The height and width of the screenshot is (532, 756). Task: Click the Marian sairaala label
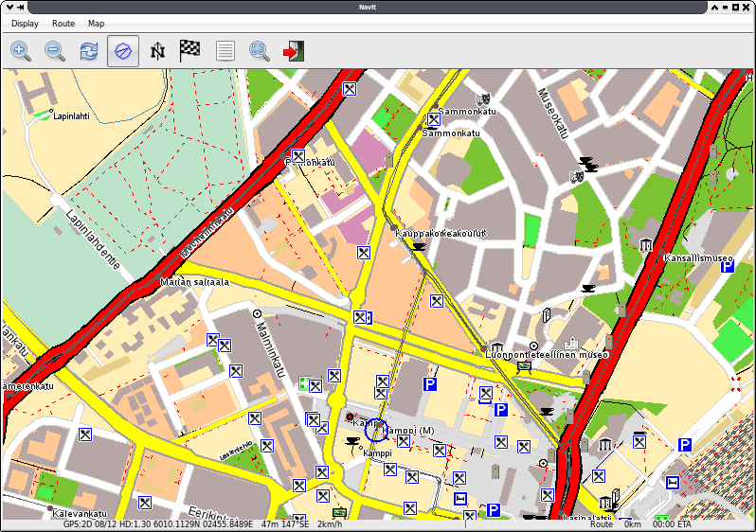point(194,282)
